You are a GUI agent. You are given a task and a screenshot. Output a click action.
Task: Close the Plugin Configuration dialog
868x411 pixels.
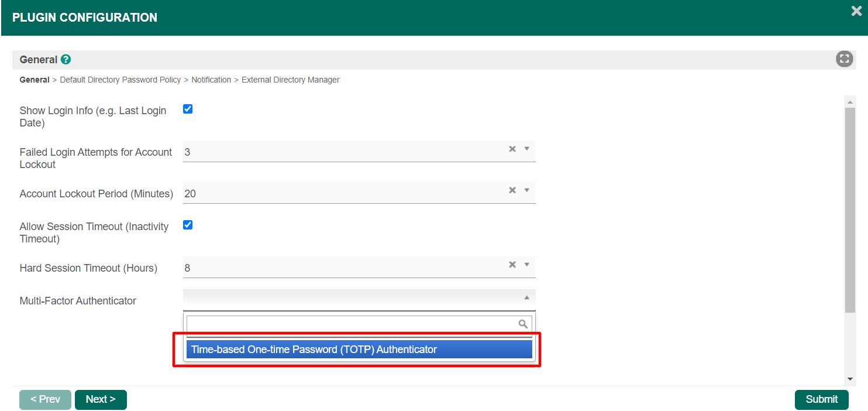point(856,11)
